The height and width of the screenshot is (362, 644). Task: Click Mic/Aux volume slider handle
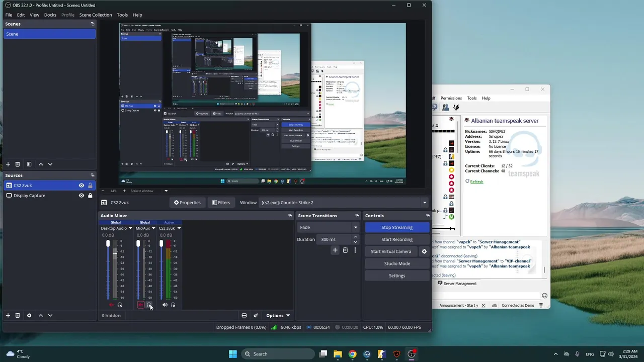(138, 244)
